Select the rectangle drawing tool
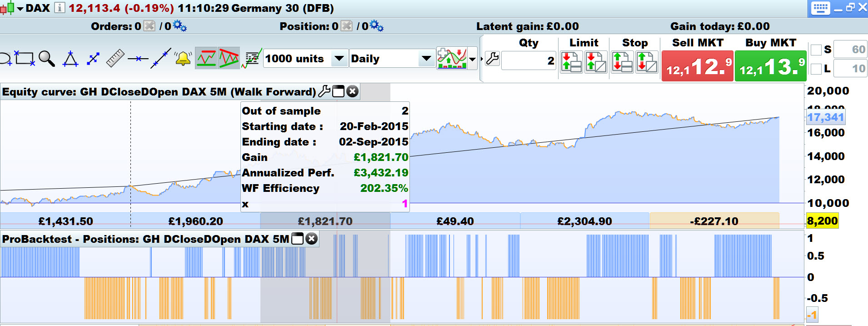868x326 pixels. [25, 59]
